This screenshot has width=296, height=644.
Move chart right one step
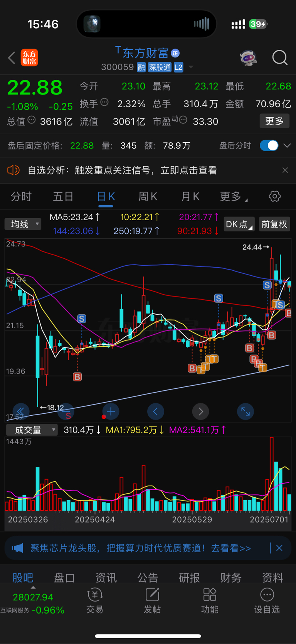[x=200, y=411]
